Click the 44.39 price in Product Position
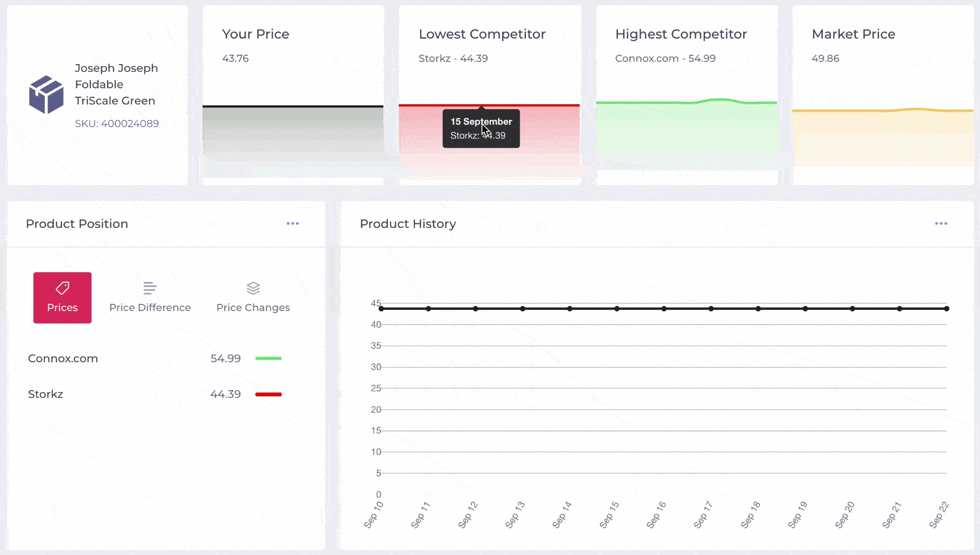980x555 pixels. click(226, 394)
